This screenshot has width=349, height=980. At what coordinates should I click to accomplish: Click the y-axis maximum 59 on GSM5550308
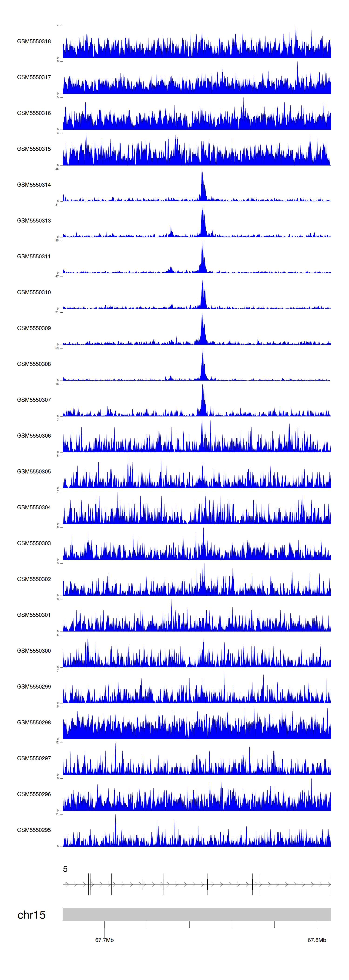coord(57,348)
